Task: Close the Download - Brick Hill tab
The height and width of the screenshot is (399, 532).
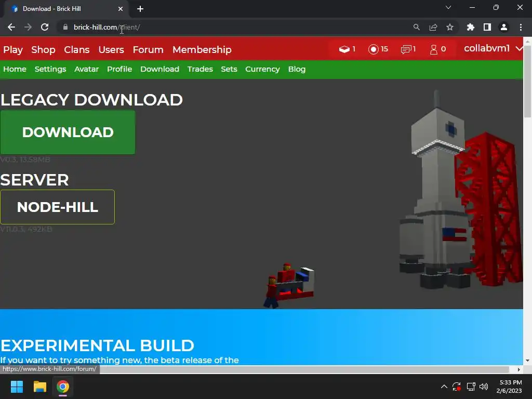Action: click(x=121, y=9)
